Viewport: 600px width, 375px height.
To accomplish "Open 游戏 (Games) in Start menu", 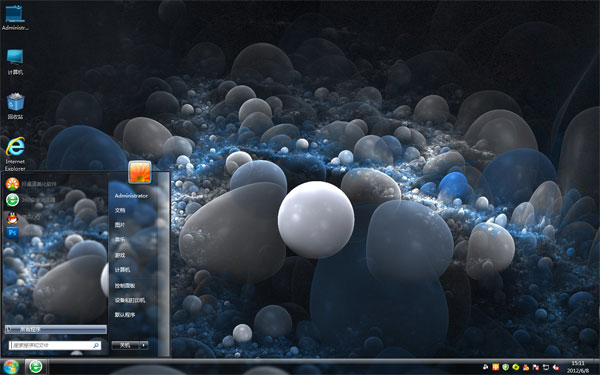I will (x=120, y=255).
